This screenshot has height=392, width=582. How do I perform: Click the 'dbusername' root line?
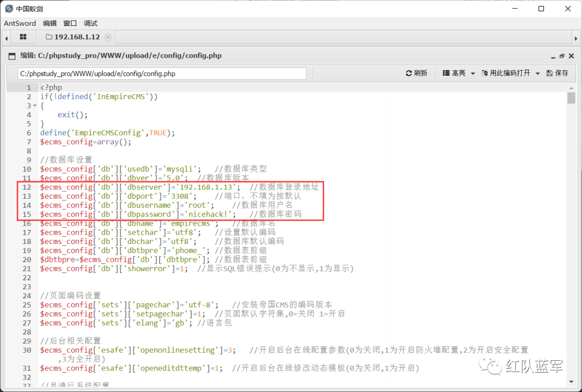[x=167, y=205]
